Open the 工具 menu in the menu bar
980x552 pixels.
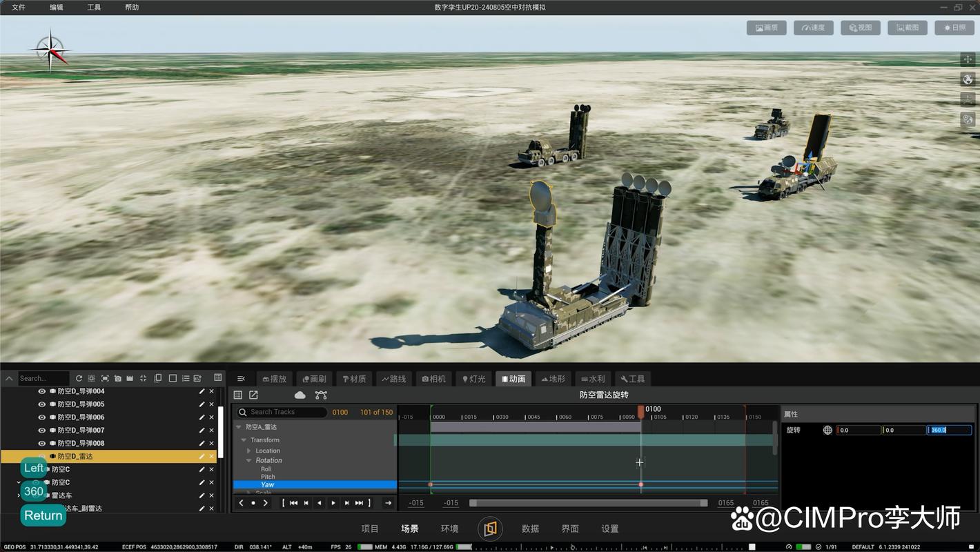(94, 7)
